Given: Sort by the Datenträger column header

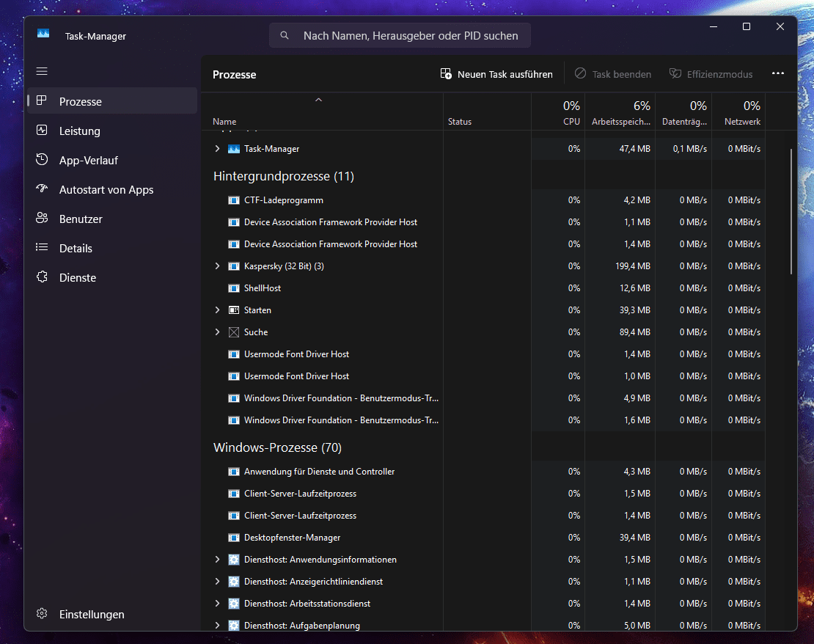Looking at the screenshot, I should click(683, 111).
